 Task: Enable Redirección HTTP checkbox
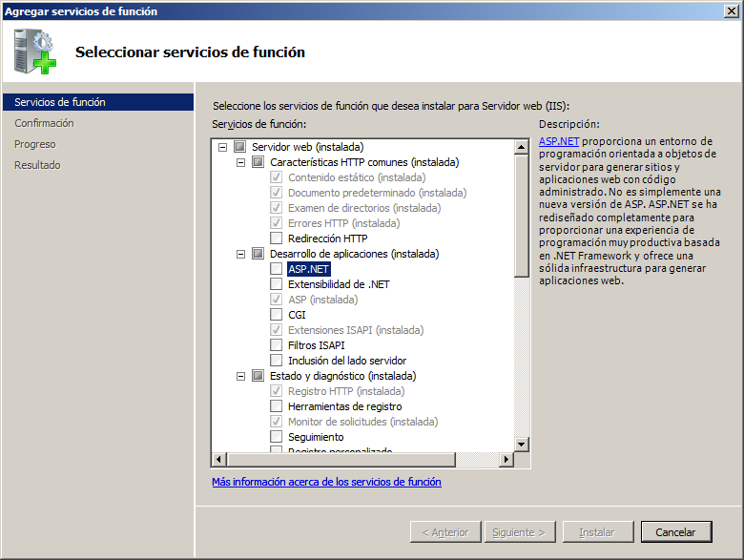click(x=276, y=239)
